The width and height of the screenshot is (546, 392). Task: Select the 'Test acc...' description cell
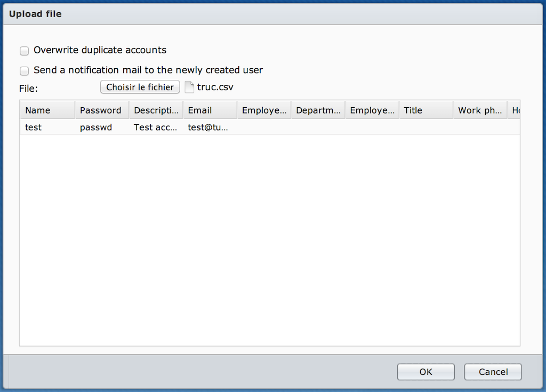(156, 127)
